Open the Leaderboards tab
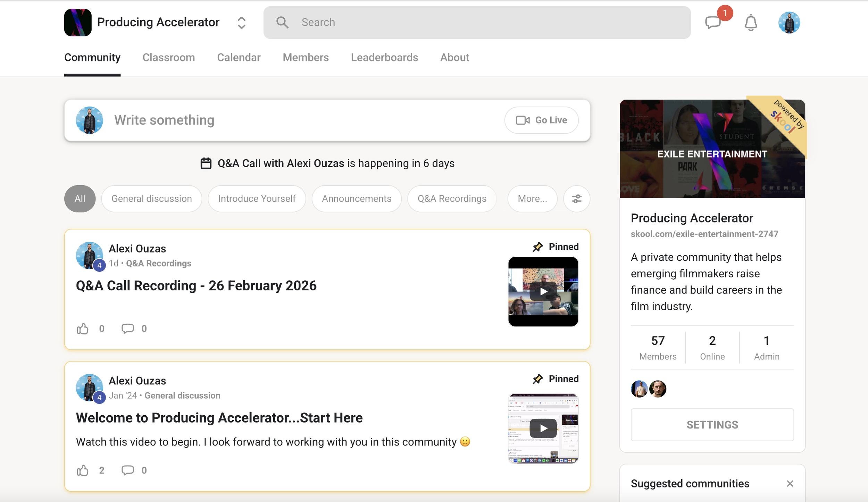 coord(384,58)
